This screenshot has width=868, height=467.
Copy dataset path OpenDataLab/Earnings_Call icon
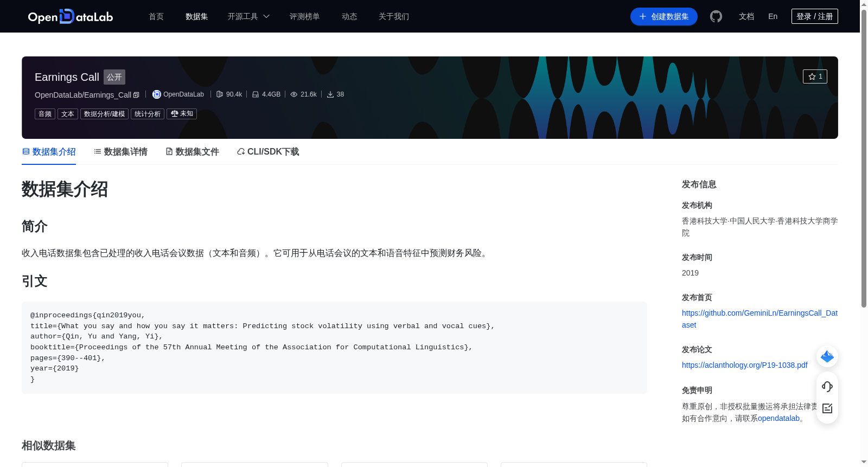[x=136, y=95]
